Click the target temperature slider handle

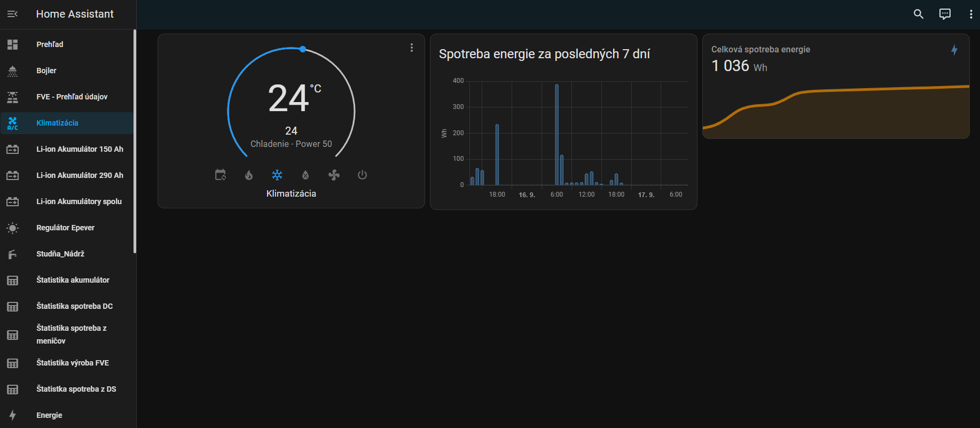(x=303, y=49)
